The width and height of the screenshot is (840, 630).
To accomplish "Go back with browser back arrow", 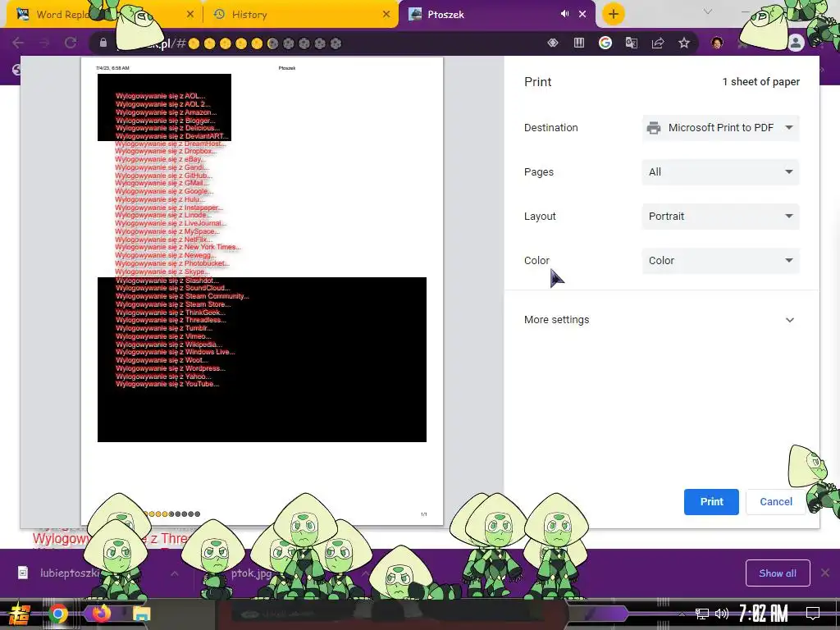I will pyautogui.click(x=18, y=43).
